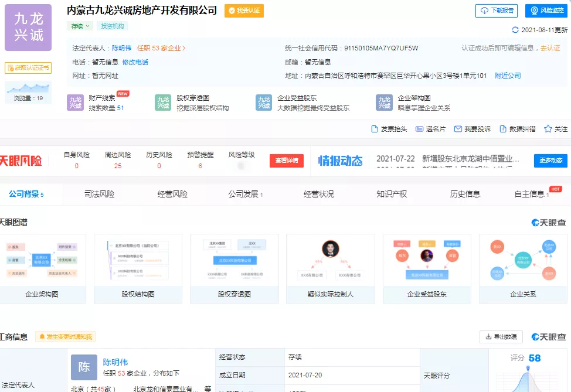Open the 企业受益股东 feature icon

[x=264, y=103]
